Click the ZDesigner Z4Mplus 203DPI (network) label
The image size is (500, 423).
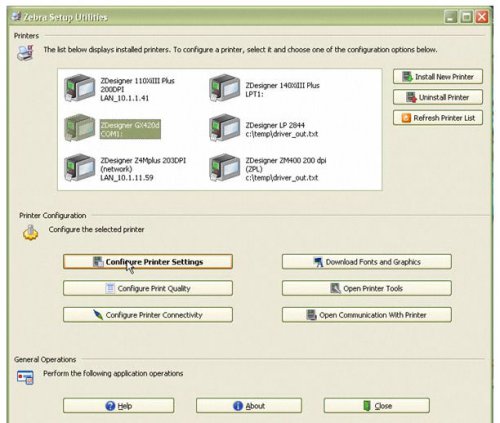[143, 169]
